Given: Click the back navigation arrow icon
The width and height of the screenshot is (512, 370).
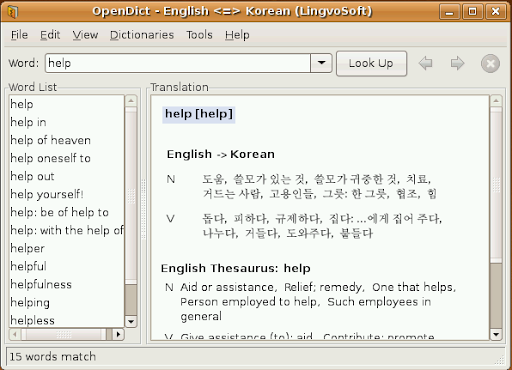Looking at the screenshot, I should 425,63.
